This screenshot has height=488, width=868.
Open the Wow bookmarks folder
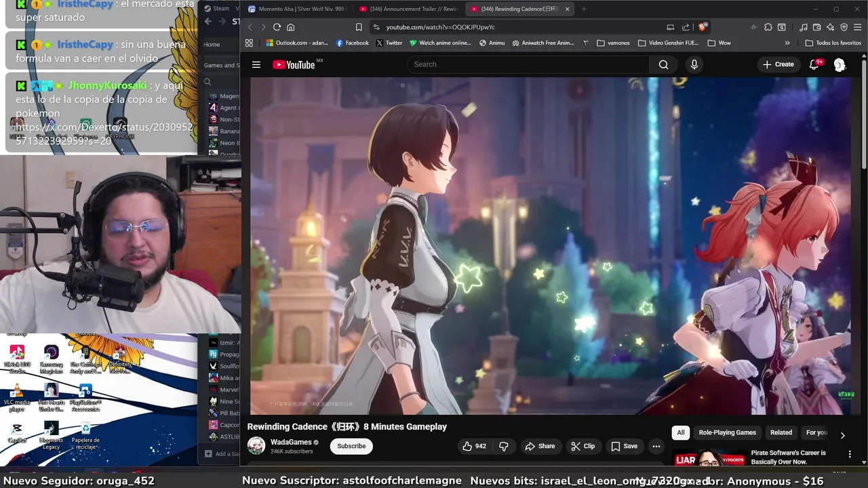719,43
